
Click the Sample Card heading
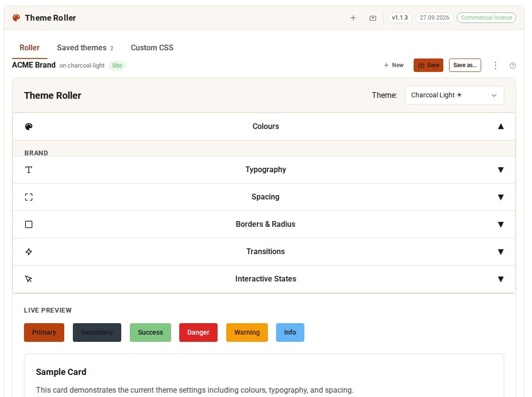[x=61, y=372]
